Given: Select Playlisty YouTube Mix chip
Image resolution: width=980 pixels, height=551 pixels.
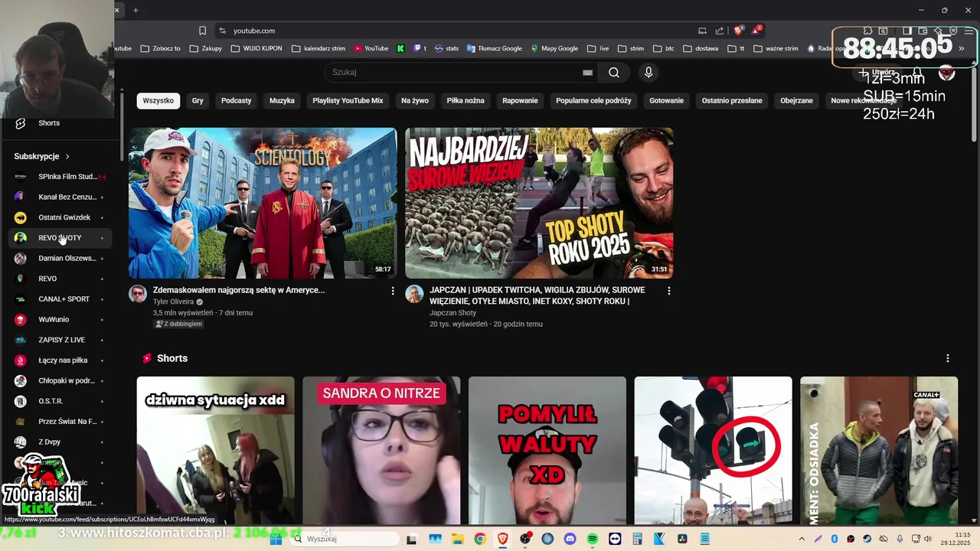Looking at the screenshot, I should [348, 101].
